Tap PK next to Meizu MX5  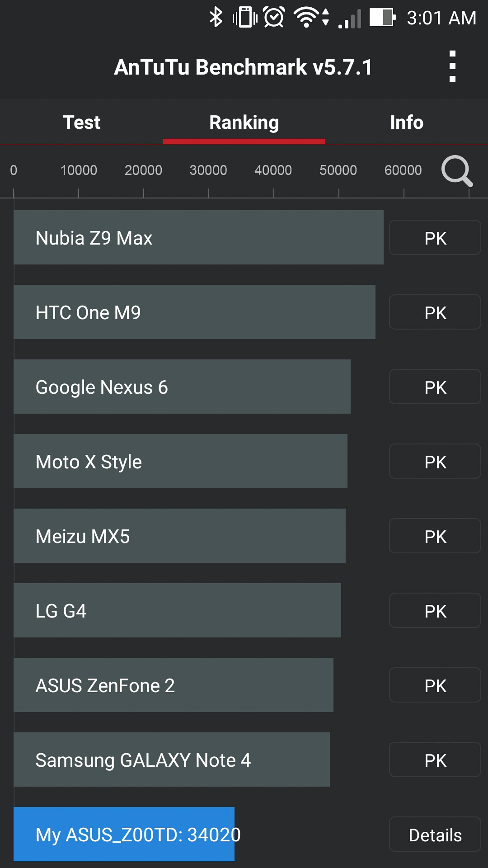coord(435,536)
